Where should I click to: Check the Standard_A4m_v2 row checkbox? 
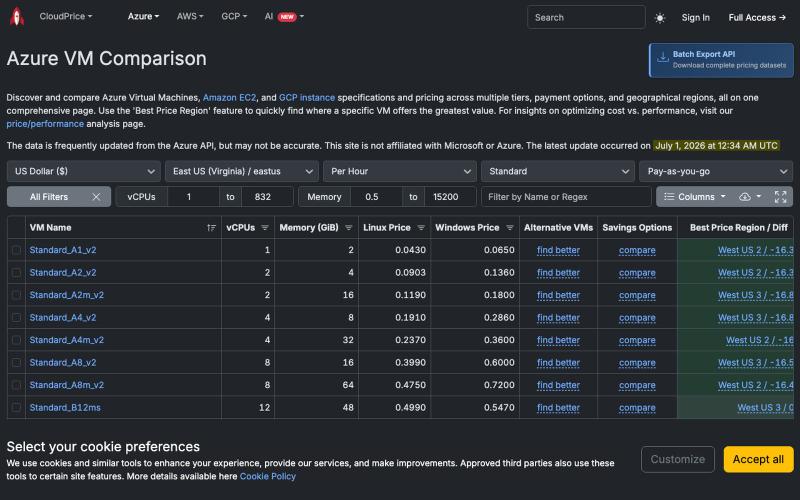16,340
